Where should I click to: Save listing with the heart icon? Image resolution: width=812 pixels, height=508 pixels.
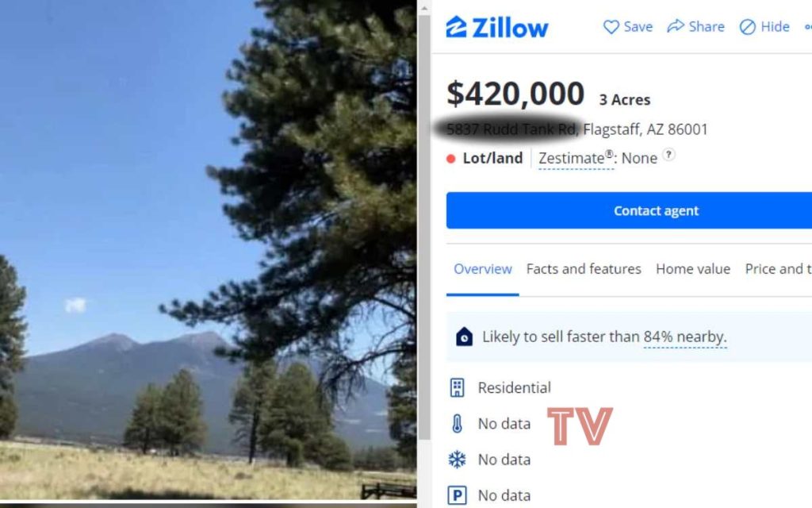tap(611, 27)
